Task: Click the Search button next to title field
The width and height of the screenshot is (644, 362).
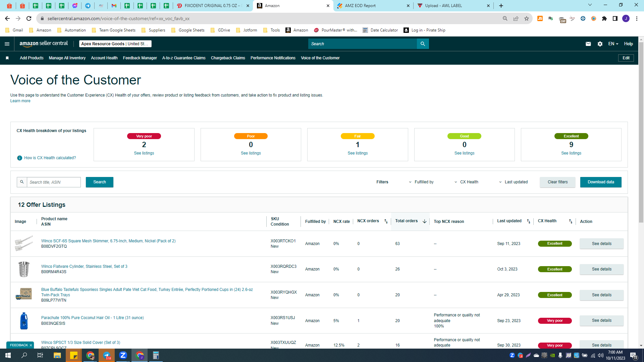Action: pos(100,182)
